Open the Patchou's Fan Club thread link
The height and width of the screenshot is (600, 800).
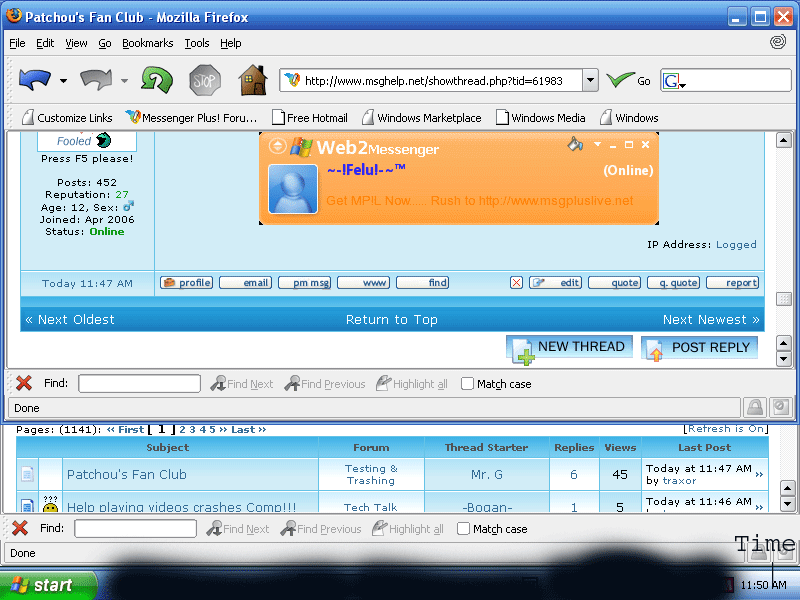click(126, 474)
